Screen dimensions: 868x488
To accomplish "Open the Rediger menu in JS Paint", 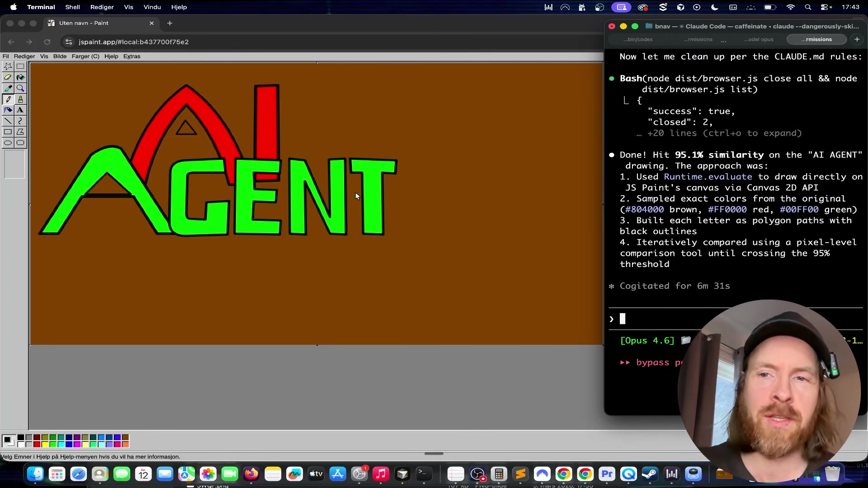I will pos(24,56).
